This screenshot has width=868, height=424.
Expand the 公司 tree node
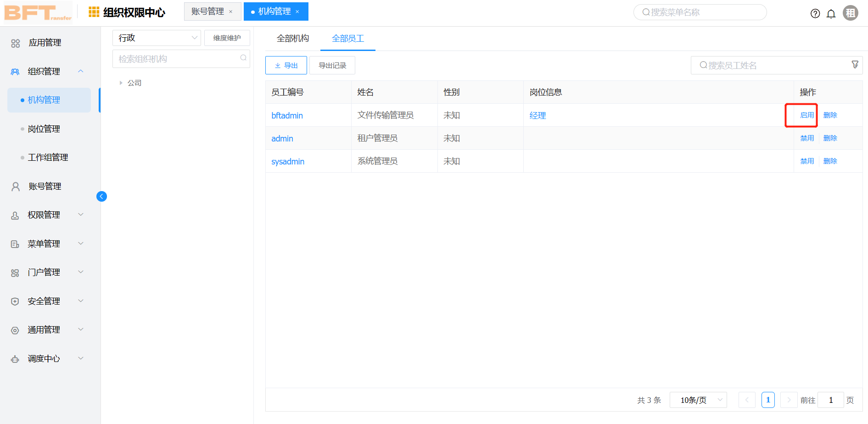point(120,83)
